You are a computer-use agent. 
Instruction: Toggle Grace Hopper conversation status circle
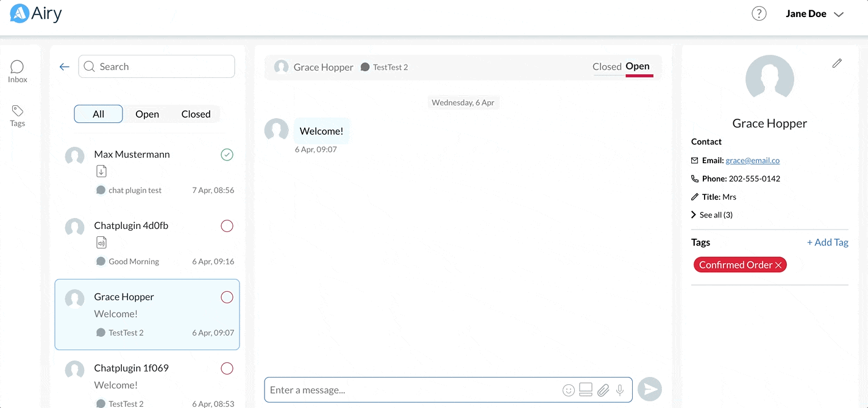pyautogui.click(x=227, y=297)
